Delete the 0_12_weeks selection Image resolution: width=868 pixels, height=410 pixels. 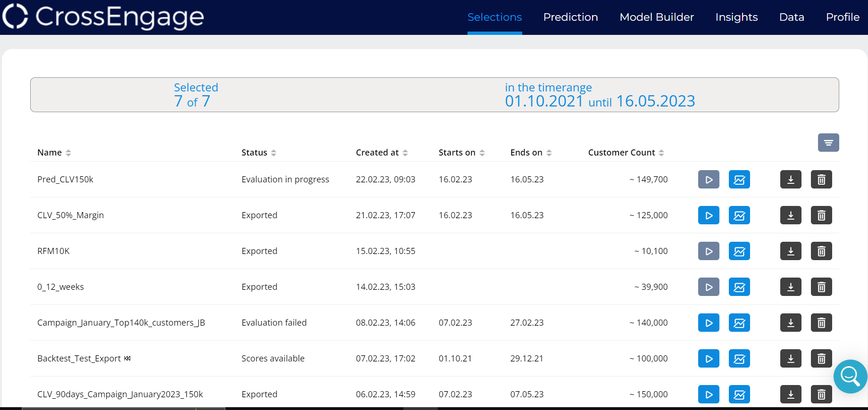tap(821, 287)
